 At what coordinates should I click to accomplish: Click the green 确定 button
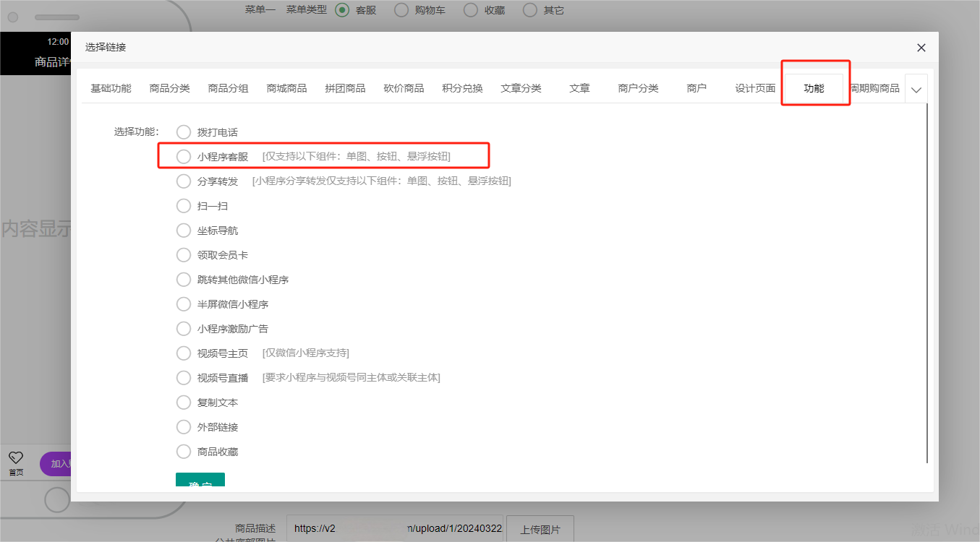[200, 482]
